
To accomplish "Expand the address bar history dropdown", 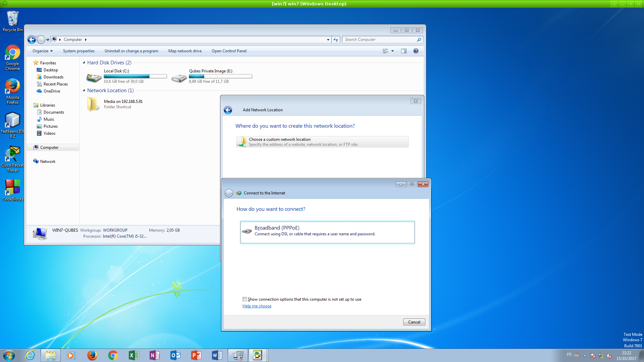I will [x=328, y=40].
